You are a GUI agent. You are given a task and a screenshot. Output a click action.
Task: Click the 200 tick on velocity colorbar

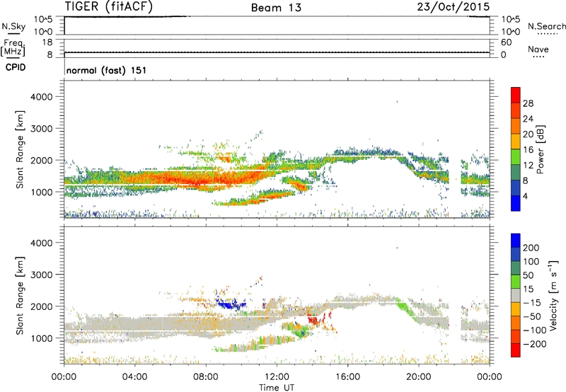click(x=531, y=248)
